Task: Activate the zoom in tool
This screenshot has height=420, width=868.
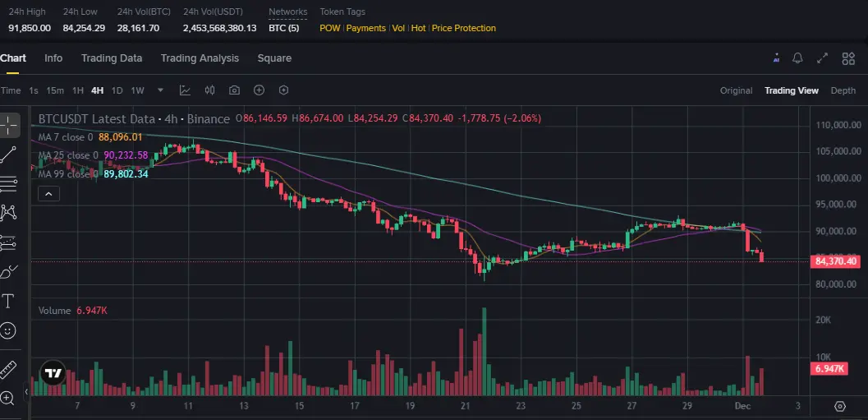Action: click(7, 397)
